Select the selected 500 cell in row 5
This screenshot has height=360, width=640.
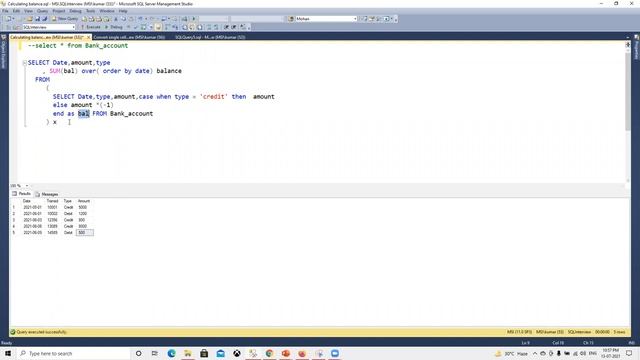[85, 232]
